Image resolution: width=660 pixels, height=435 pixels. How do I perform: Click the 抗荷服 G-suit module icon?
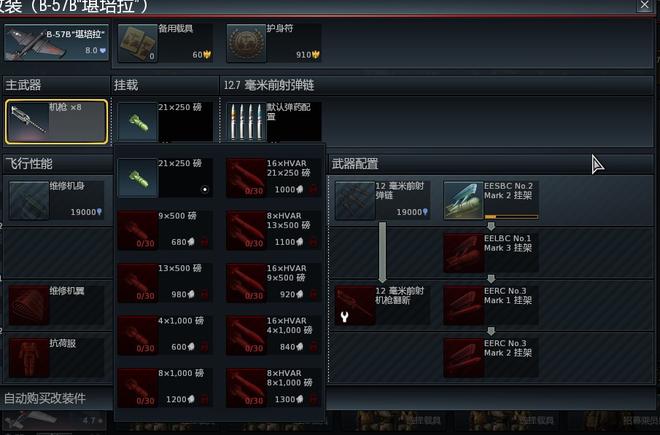point(29,358)
